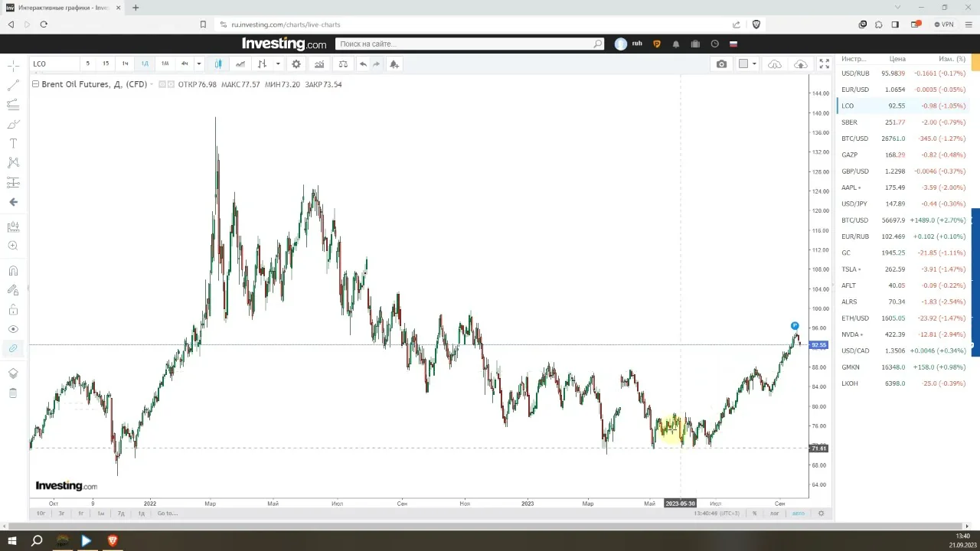The image size is (980, 551).
Task: Select the 1-hour timeframe
Action: point(126,64)
